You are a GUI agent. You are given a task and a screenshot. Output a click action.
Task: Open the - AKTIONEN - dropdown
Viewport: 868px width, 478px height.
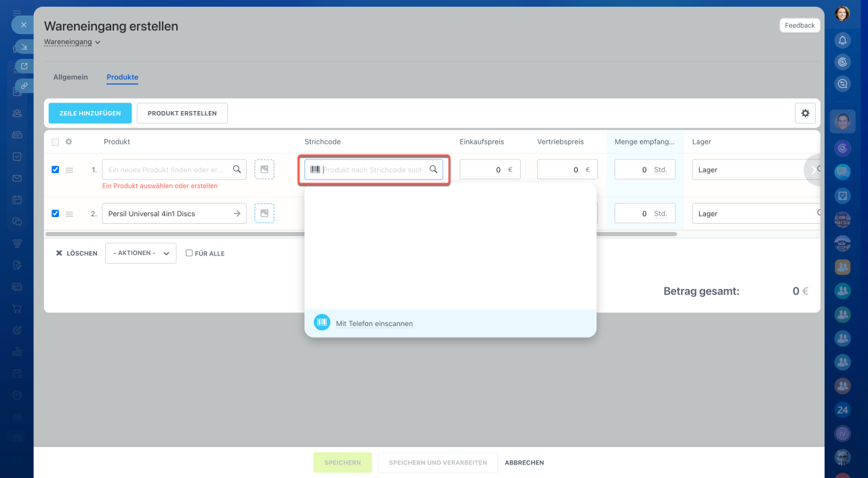click(140, 253)
